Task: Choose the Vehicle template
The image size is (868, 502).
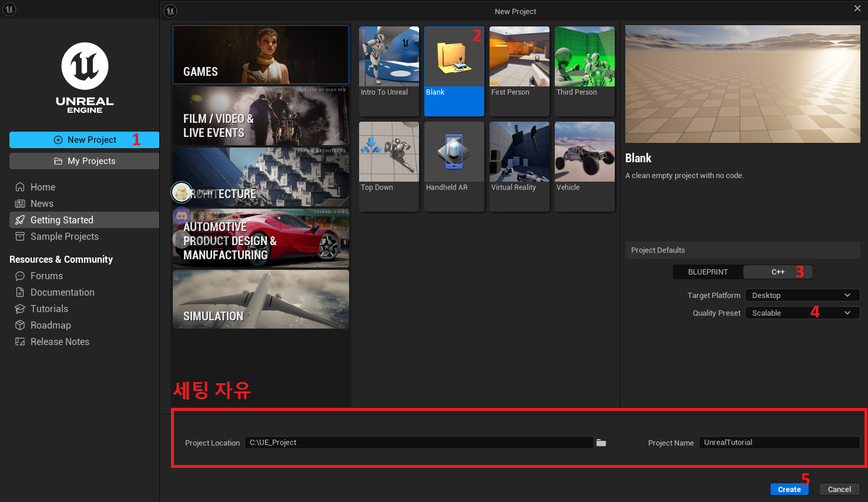Action: [585, 166]
